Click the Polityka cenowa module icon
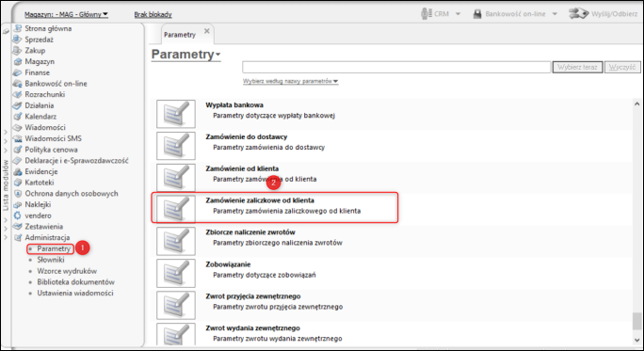This screenshot has height=351, width=644. click(17, 150)
